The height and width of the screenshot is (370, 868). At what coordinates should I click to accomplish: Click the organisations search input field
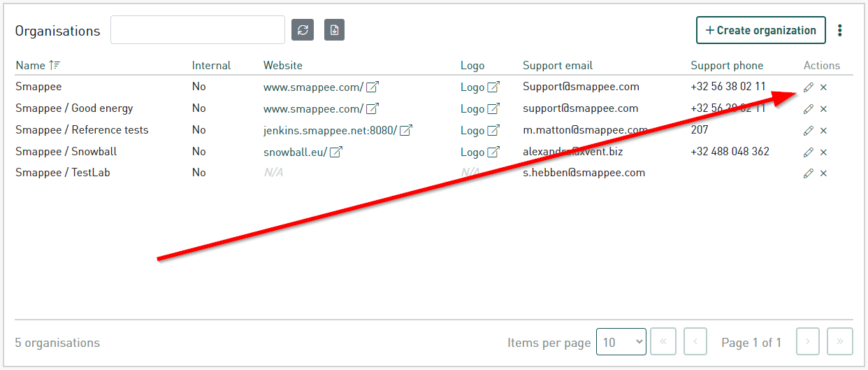tap(198, 30)
